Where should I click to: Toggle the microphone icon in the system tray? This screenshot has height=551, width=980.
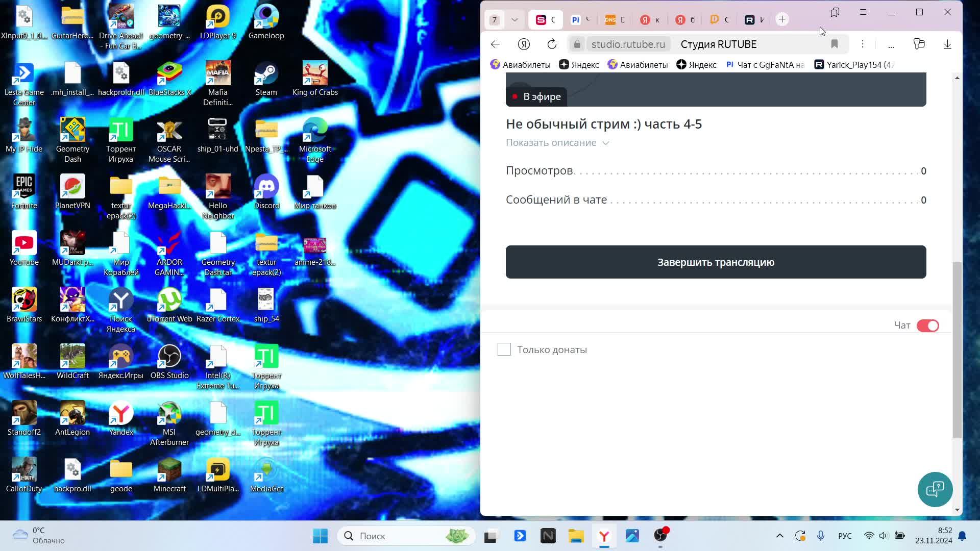[821, 536]
